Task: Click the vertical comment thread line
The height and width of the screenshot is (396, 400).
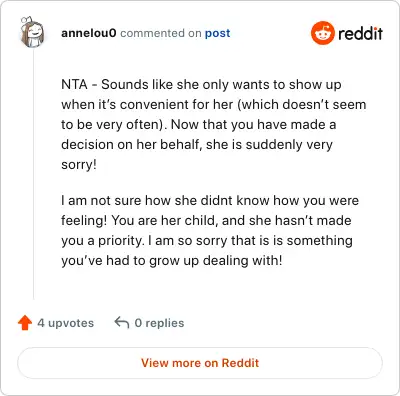Action: 33,174
